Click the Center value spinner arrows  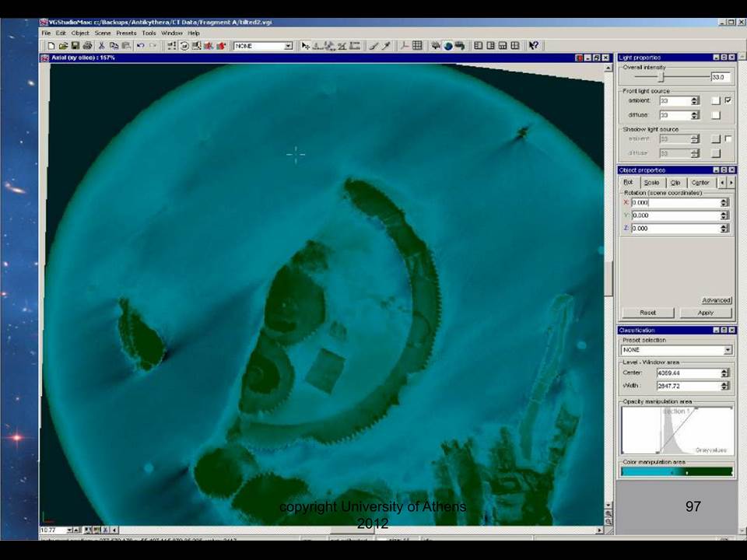pyautogui.click(x=724, y=373)
